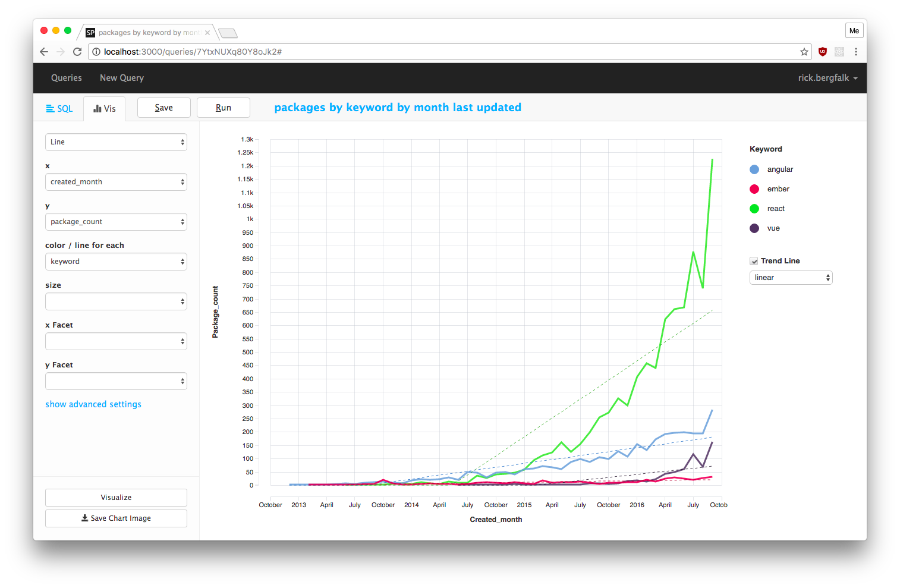Open the Queries menu item
900x588 pixels.
[x=67, y=78]
